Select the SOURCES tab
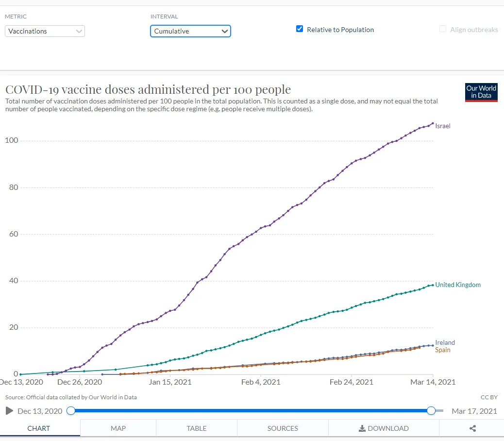 point(283,428)
